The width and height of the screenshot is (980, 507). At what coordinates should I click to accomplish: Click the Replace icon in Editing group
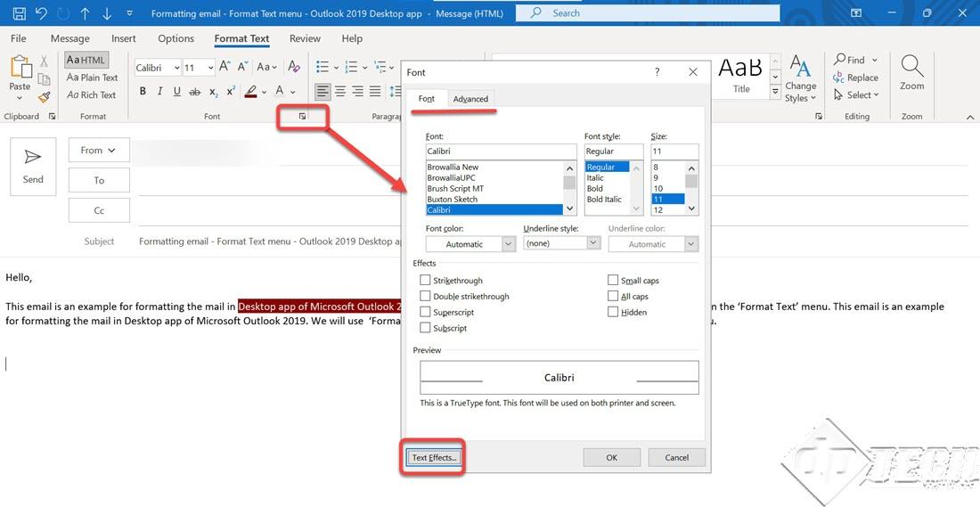point(855,78)
